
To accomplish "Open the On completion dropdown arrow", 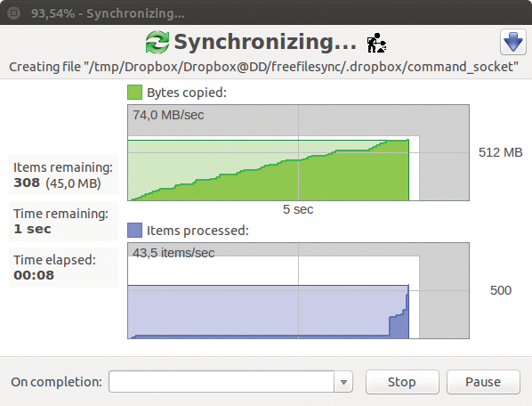I will point(343,382).
